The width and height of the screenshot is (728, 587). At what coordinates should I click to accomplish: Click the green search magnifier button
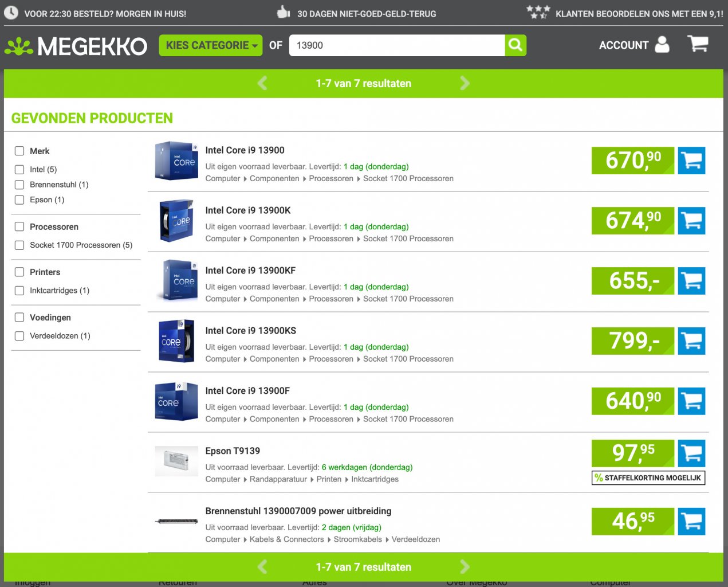(x=515, y=45)
